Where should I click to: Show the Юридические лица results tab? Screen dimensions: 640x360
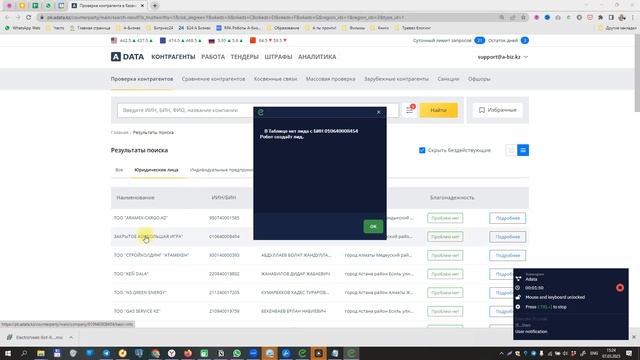(x=156, y=170)
